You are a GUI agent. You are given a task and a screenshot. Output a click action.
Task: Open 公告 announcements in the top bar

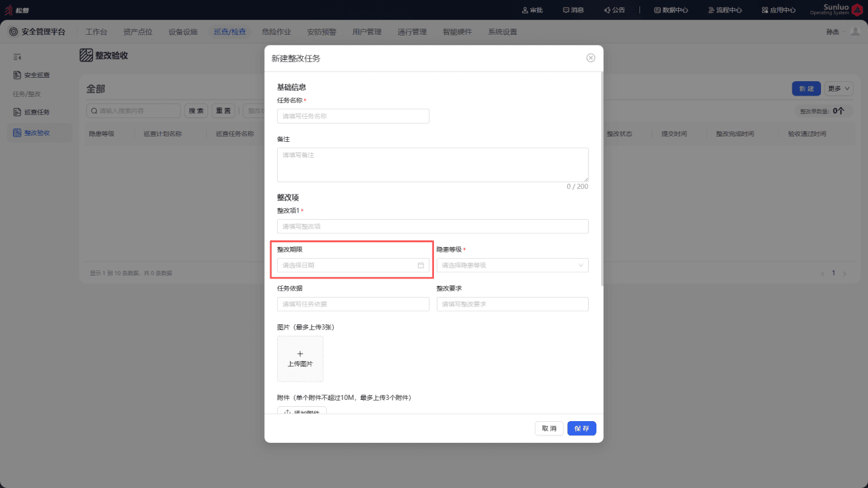(x=614, y=10)
